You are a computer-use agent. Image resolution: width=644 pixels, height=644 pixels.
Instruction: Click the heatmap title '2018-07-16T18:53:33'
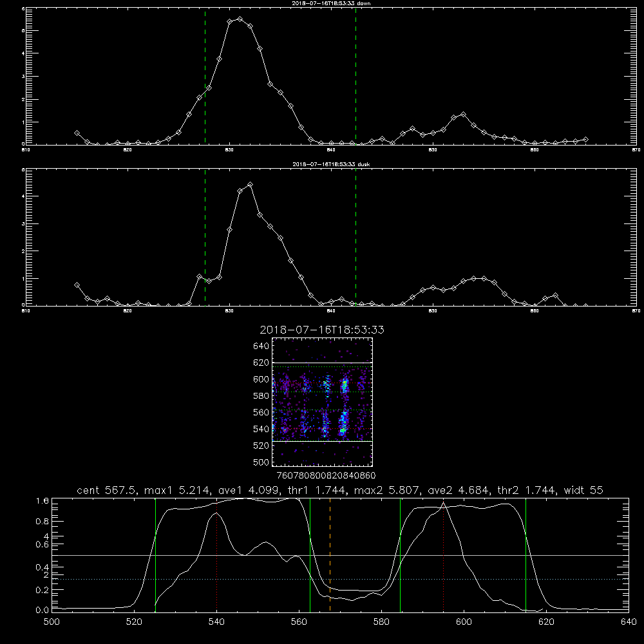tap(322, 330)
